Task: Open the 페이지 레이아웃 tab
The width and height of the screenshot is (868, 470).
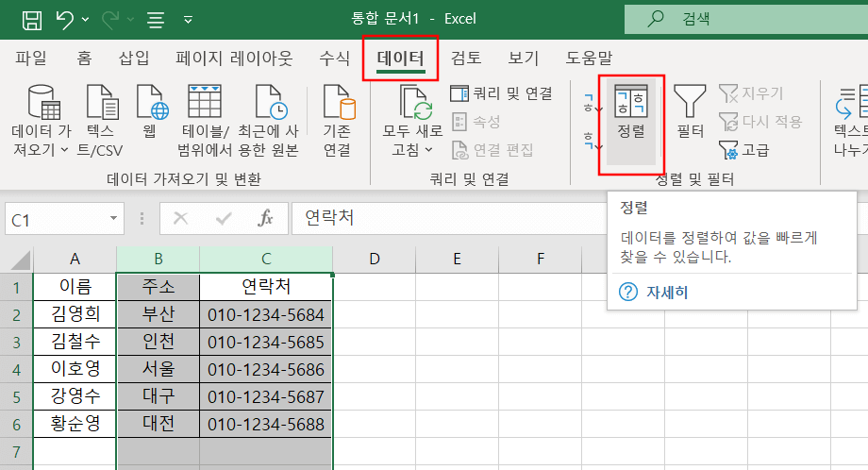Action: pyautogui.click(x=234, y=58)
